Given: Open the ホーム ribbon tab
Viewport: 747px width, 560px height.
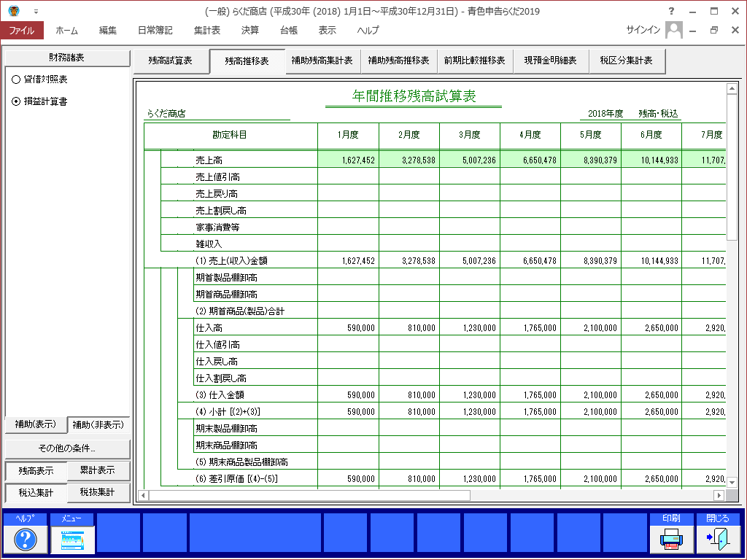Looking at the screenshot, I should point(66,30).
